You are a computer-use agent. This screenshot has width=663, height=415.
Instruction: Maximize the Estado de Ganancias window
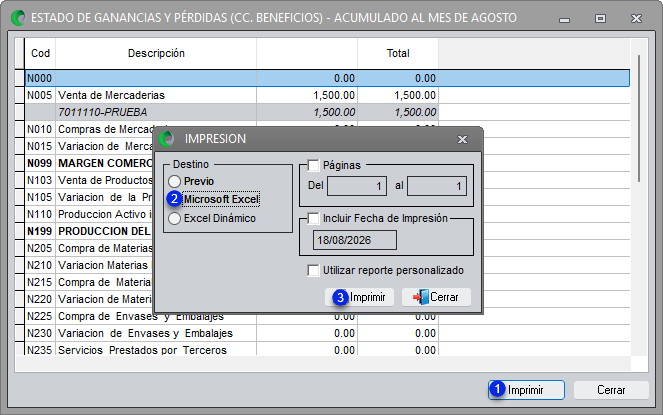(600, 19)
